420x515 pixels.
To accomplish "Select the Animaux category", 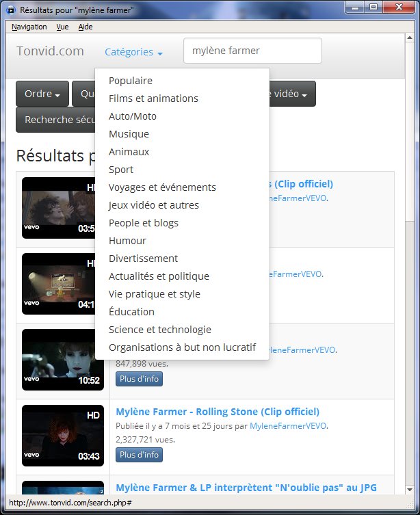I will pos(129,152).
